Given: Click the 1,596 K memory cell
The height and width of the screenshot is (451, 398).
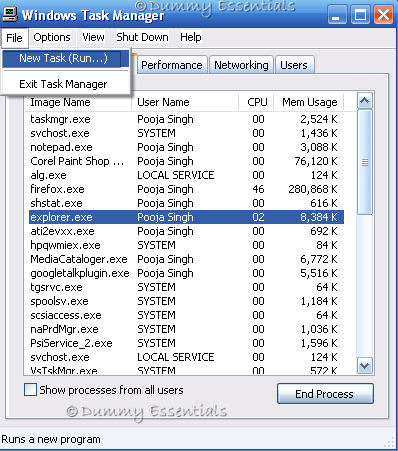Looking at the screenshot, I should click(319, 343).
